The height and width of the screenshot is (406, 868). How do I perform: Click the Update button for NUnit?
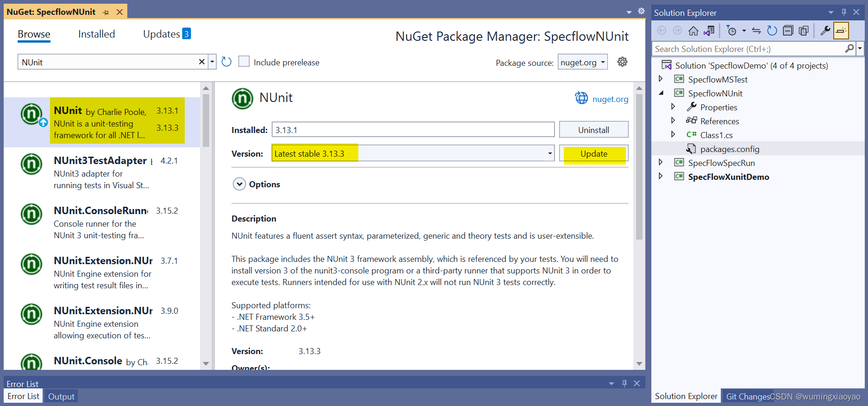(594, 153)
